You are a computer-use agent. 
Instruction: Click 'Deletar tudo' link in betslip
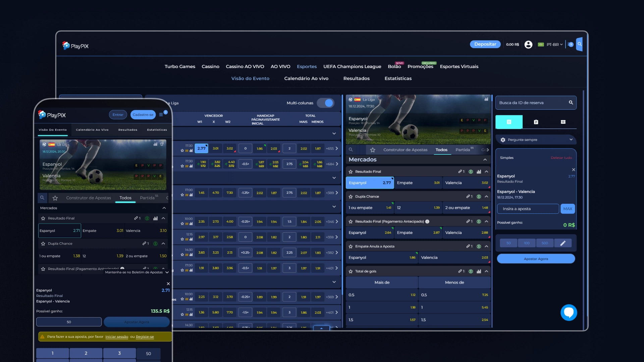(561, 158)
